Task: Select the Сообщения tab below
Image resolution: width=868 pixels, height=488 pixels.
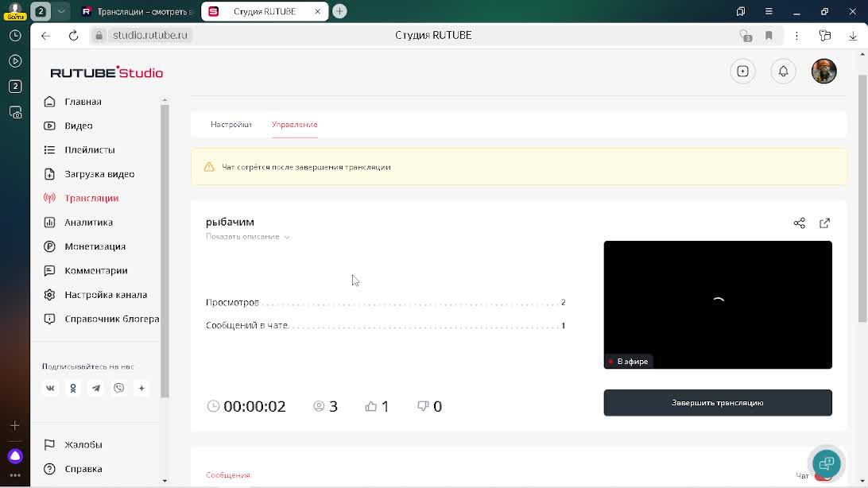Action: click(228, 475)
